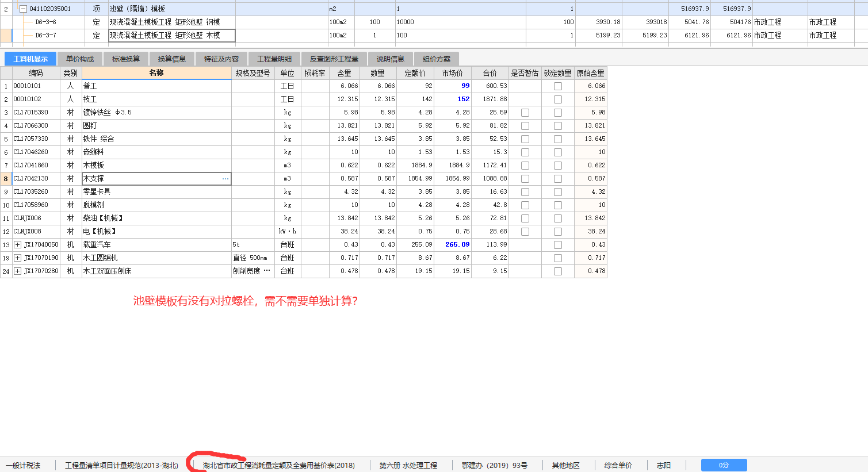Open the 组价方案 tab
The image size is (868, 472).
coord(437,59)
